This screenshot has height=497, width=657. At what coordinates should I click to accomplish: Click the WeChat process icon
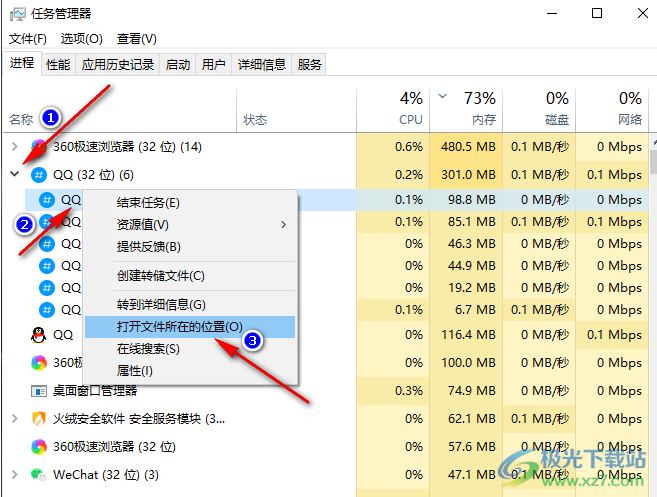click(x=39, y=474)
